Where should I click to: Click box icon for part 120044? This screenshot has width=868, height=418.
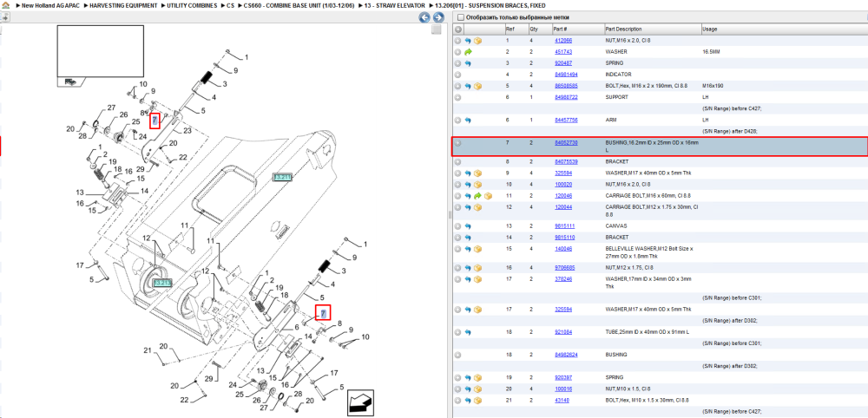click(477, 207)
